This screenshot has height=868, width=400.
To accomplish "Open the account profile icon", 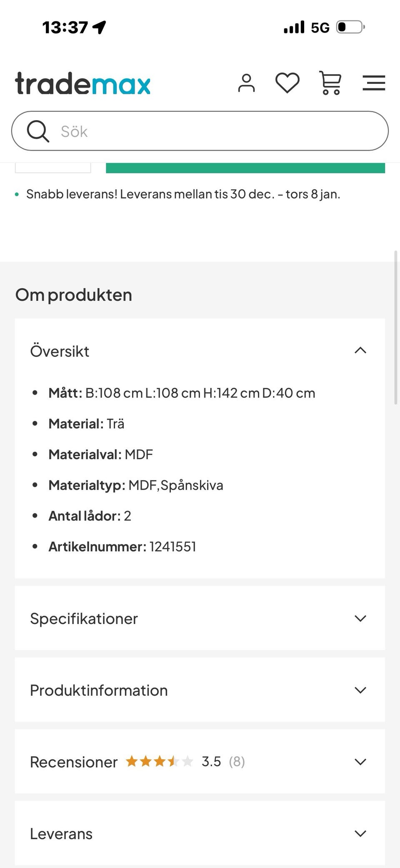I will (x=246, y=83).
